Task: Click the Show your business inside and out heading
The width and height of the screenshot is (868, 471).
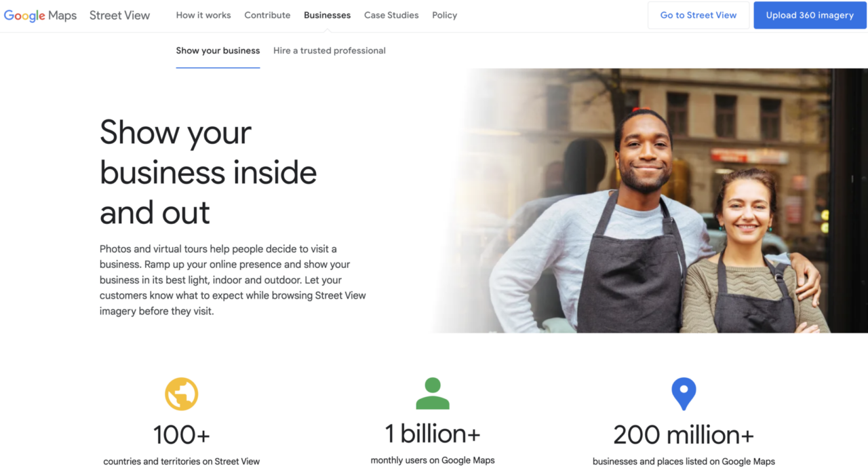Action: pyautogui.click(x=208, y=172)
